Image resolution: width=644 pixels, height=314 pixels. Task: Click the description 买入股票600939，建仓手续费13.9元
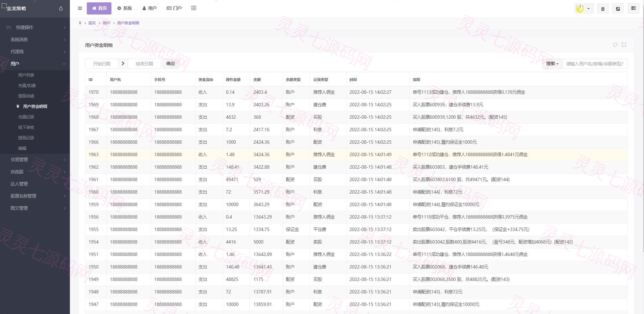tap(448, 105)
